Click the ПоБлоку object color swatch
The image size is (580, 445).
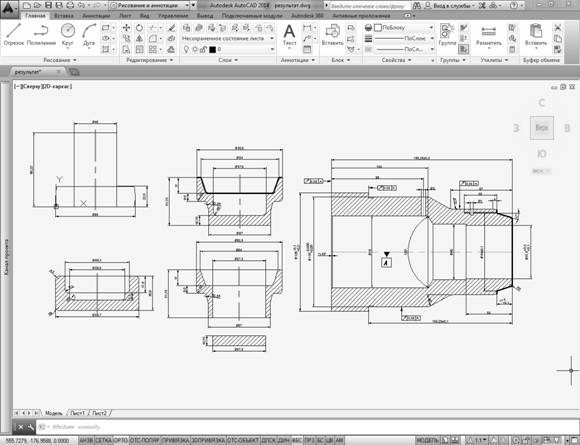[x=378, y=28]
